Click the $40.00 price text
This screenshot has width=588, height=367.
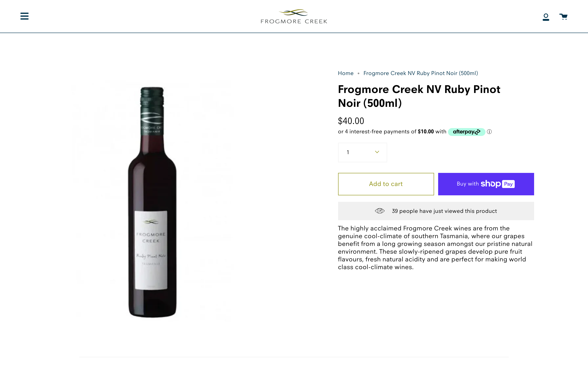(x=351, y=121)
